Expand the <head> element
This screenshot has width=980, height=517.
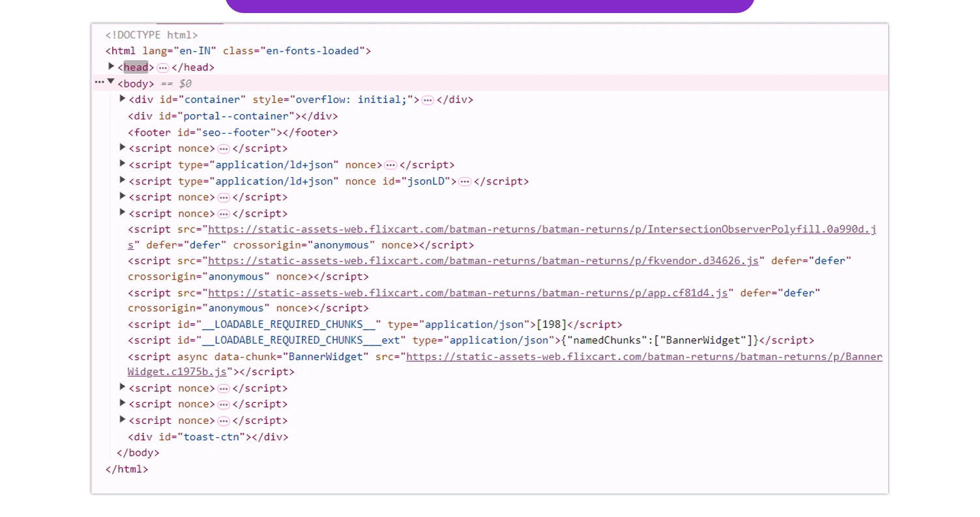[111, 66]
